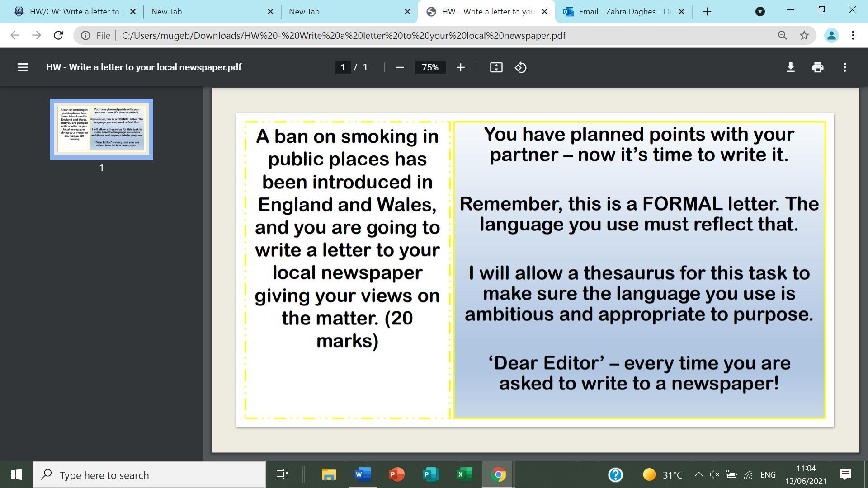The height and width of the screenshot is (488, 868).
Task: Open the PDF viewer more actions menu
Action: [x=844, y=67]
